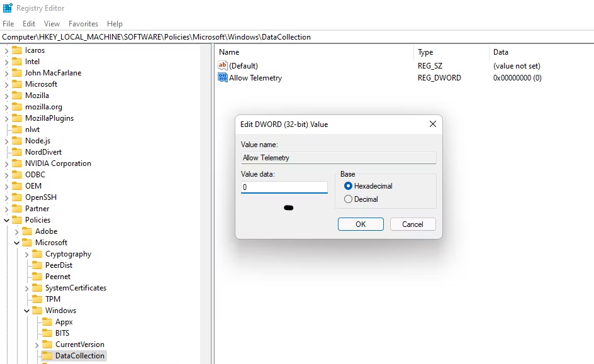The width and height of the screenshot is (594, 364).
Task: Click the Mozilla folder icon
Action: [x=17, y=96]
